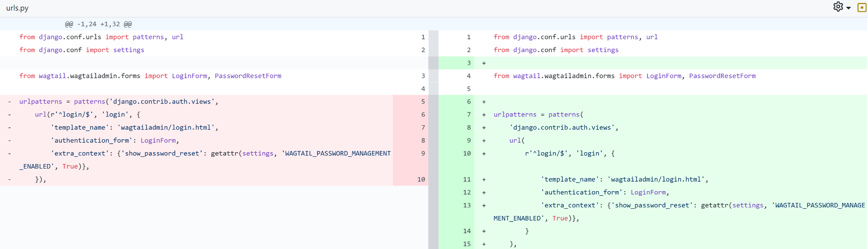
Task: Click the plus marker on added line 3
Action: coord(484,63)
